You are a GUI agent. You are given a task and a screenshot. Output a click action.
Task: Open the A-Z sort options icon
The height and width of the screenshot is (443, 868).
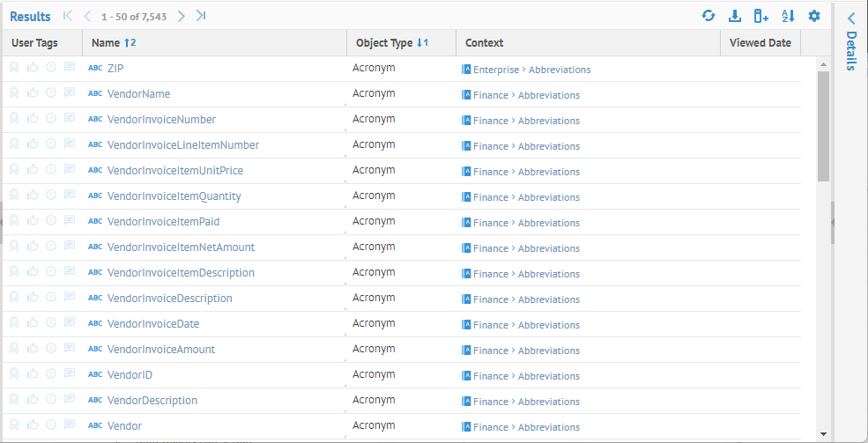click(x=788, y=16)
